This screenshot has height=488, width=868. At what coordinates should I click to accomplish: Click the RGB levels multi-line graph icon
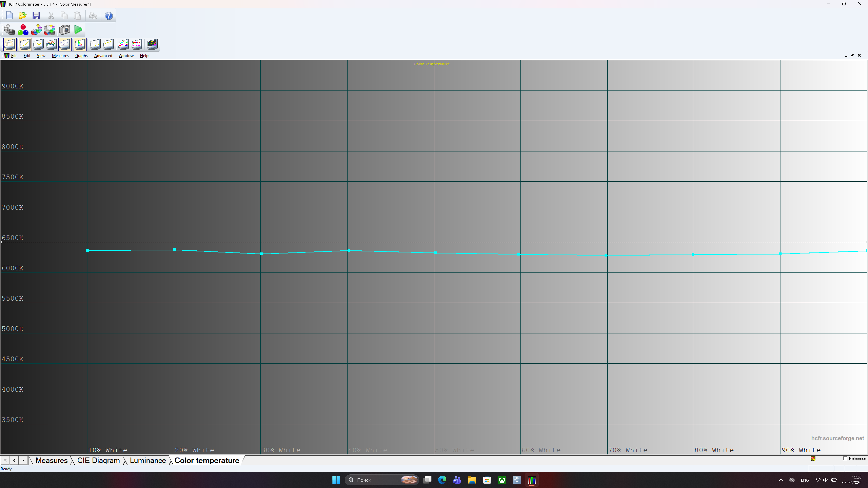coord(51,44)
